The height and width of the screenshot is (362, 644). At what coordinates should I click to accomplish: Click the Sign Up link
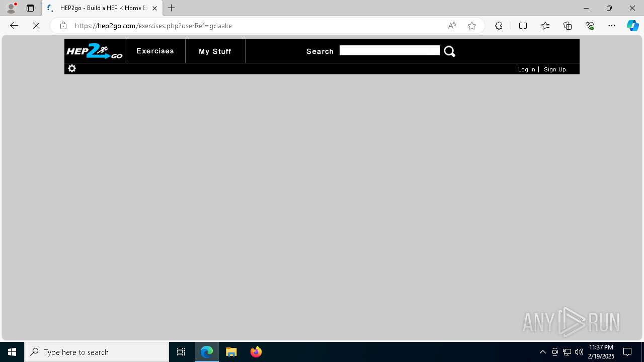point(554,69)
